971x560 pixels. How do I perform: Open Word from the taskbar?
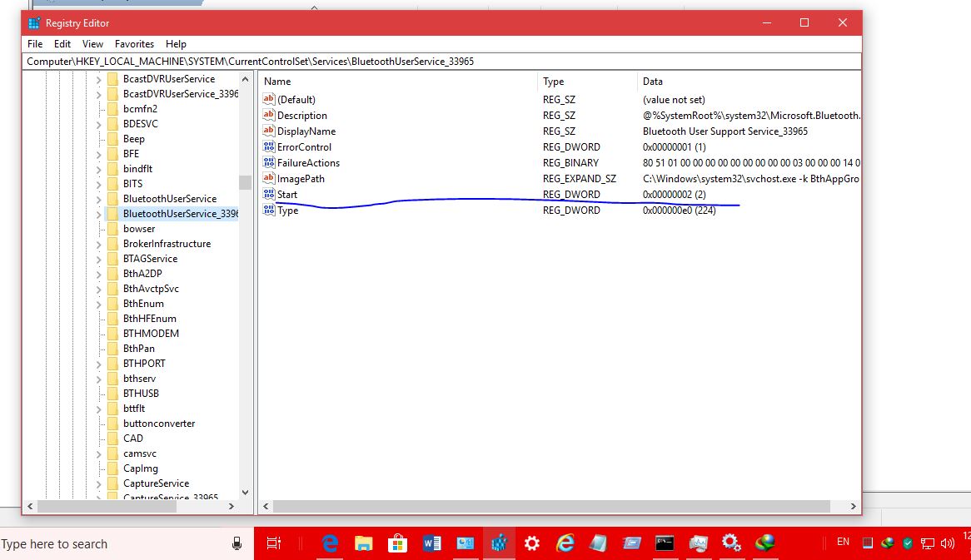[x=431, y=543]
